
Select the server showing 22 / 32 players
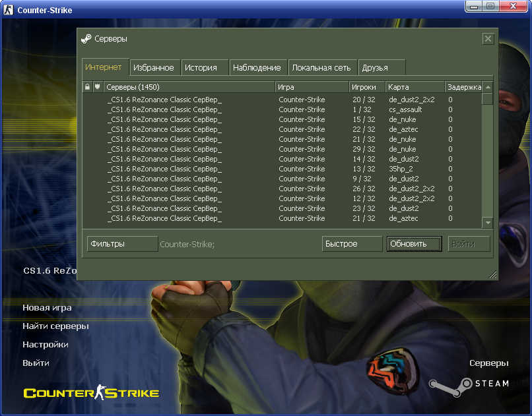point(282,129)
